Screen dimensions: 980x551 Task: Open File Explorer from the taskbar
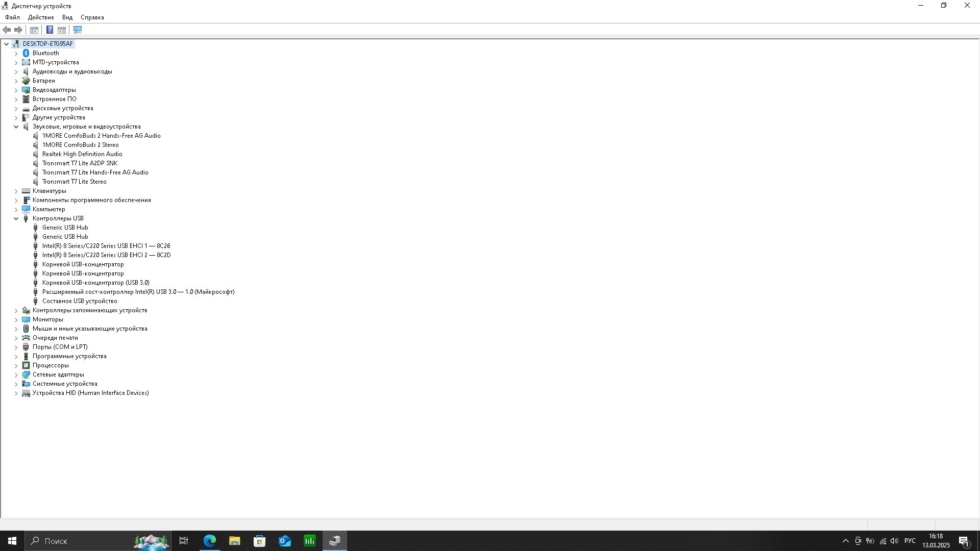pos(234,541)
